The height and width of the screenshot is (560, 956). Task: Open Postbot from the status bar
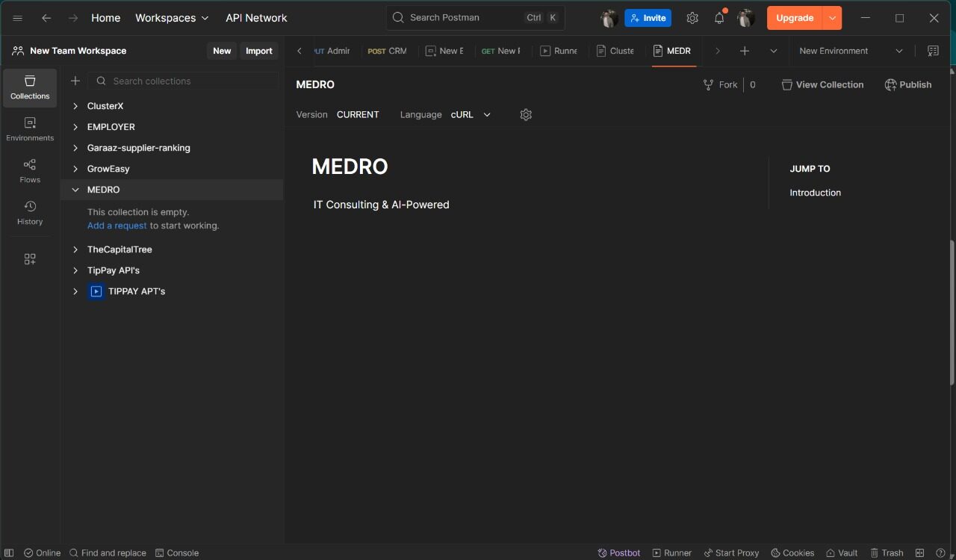pos(619,553)
